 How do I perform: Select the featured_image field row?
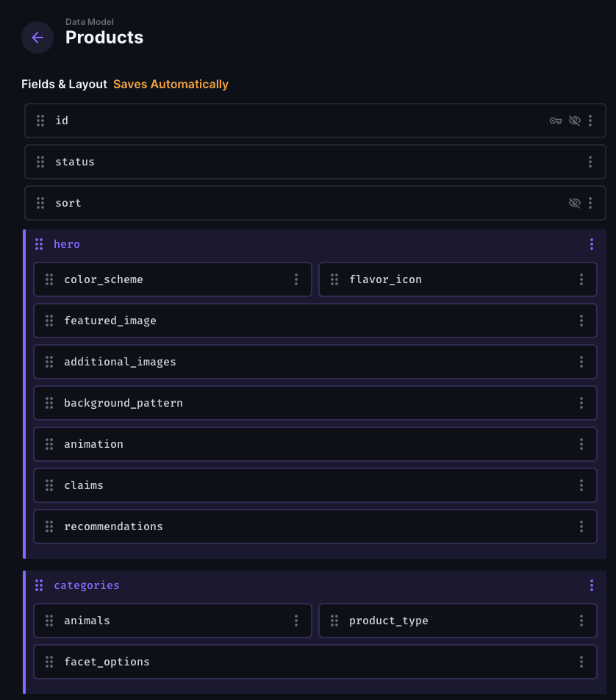click(315, 321)
